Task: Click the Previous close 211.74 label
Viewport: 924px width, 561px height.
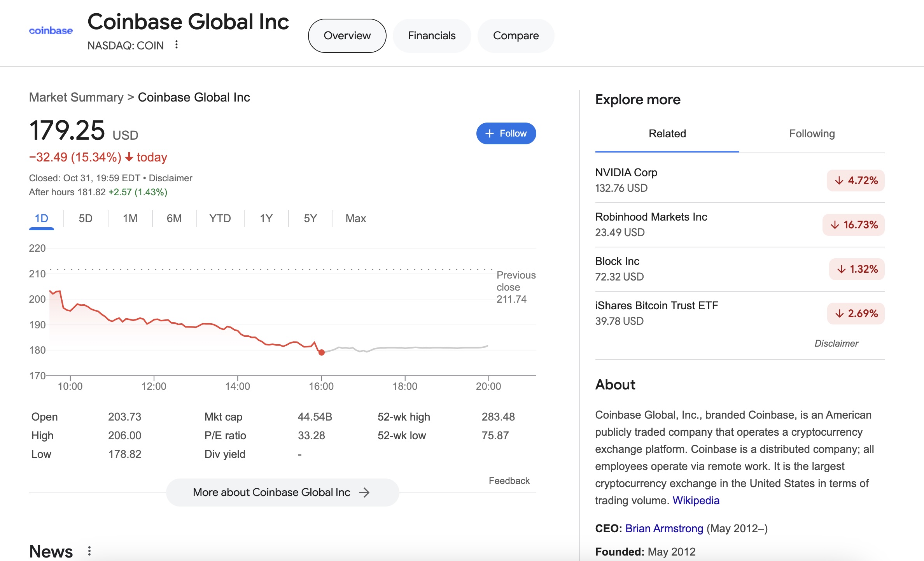Action: [516, 287]
